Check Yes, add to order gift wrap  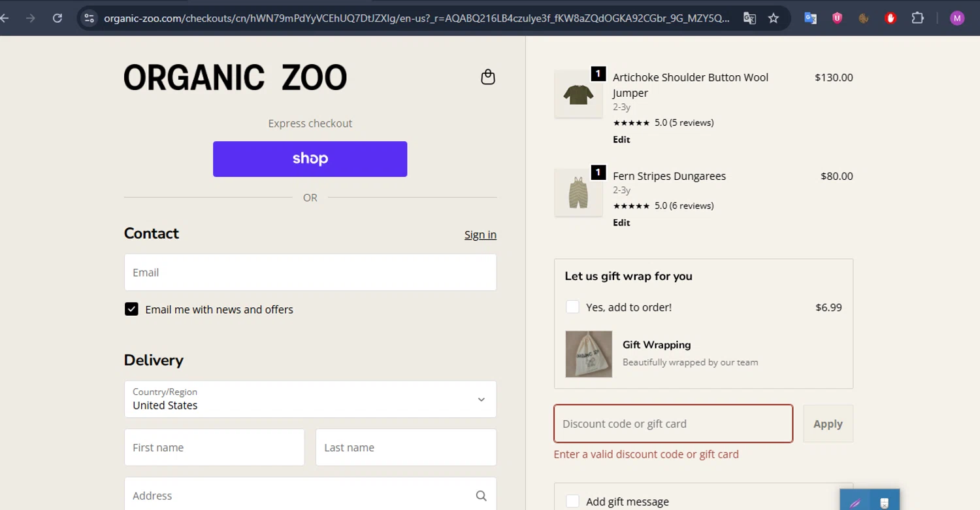tap(572, 307)
